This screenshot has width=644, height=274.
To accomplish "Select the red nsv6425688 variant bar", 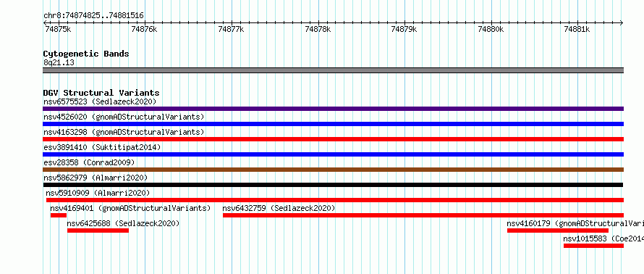I will [98, 231].
